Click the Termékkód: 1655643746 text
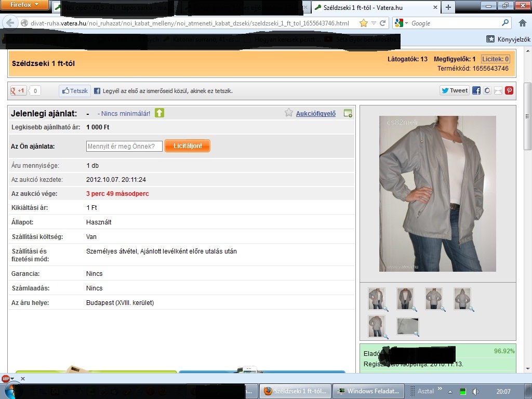The height and width of the screenshot is (399, 532). click(473, 69)
